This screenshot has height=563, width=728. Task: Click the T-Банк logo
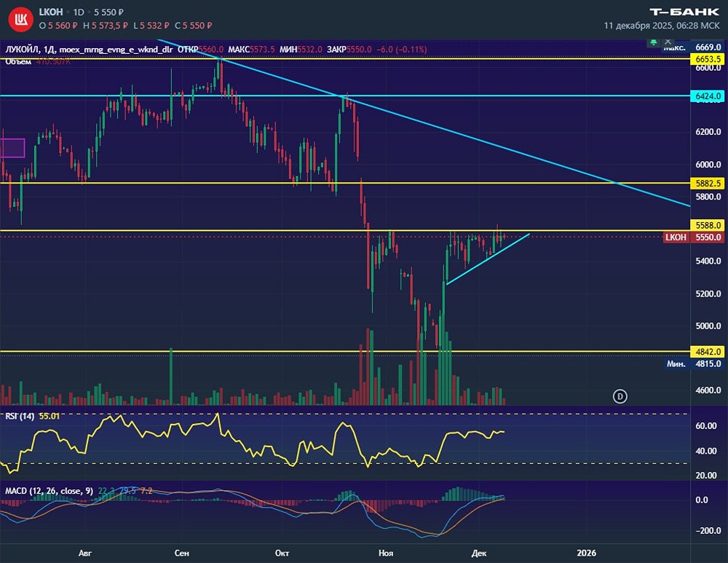click(684, 12)
